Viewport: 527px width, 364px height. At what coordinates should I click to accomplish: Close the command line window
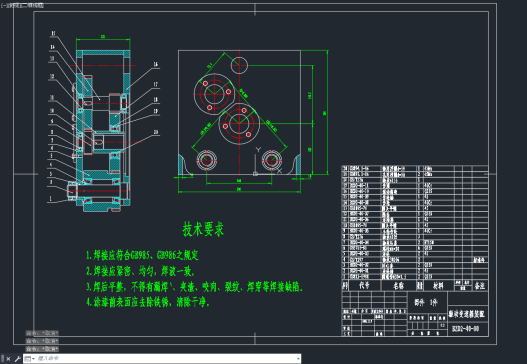pyautogui.click(x=8, y=359)
